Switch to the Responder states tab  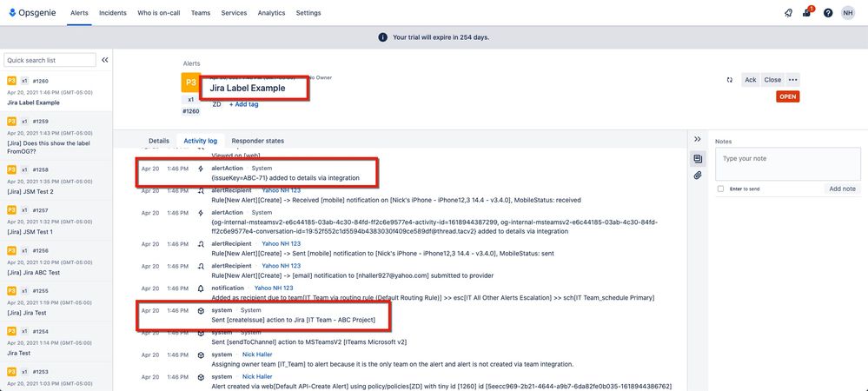click(257, 141)
